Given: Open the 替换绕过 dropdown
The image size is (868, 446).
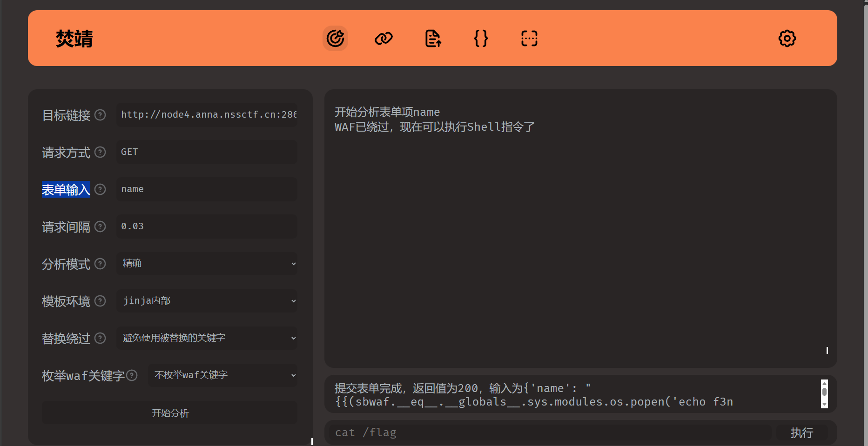Looking at the screenshot, I should click(x=207, y=338).
